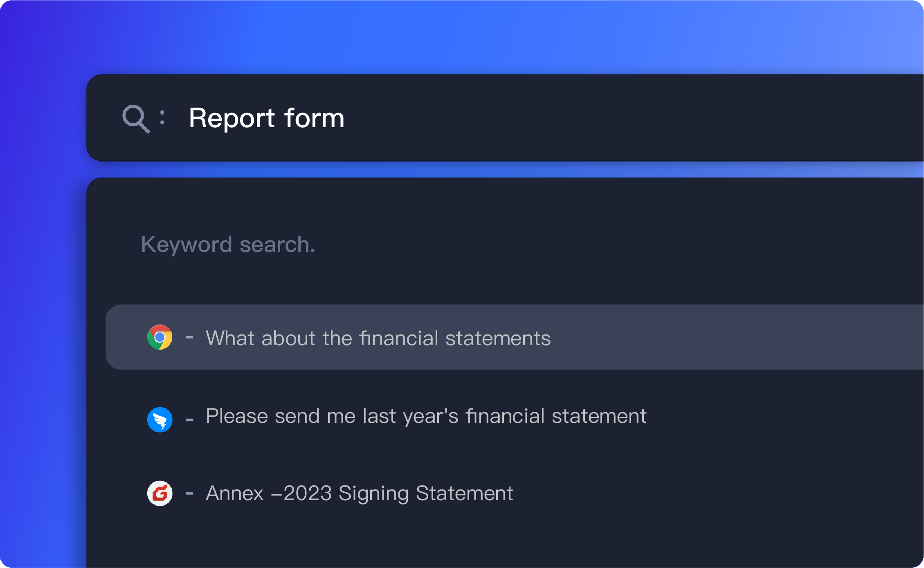Click the dash next to the Chrome icon
Image resolution: width=924 pixels, height=568 pixels.
point(189,337)
